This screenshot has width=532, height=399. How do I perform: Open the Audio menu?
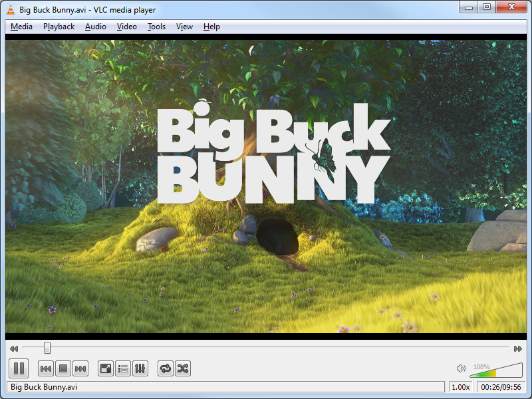tap(96, 27)
